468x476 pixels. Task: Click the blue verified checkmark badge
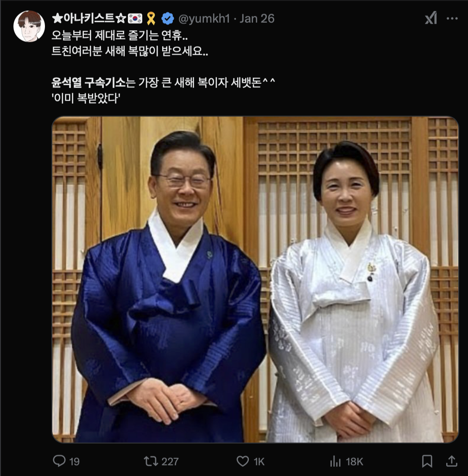click(168, 19)
